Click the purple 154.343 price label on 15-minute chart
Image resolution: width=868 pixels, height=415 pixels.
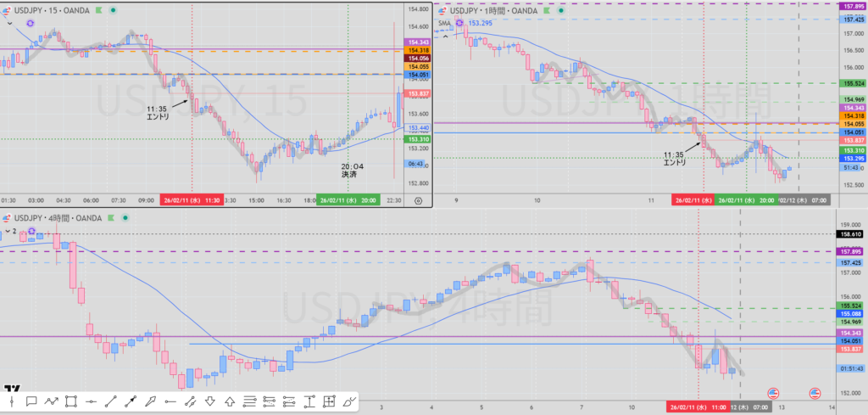(419, 42)
